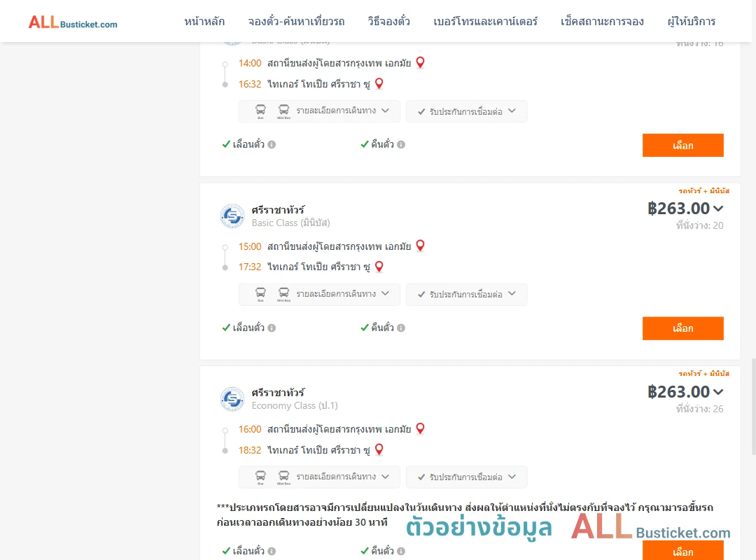
Task: Click info icon next to เลื่อนตั๋ว in 15:00 trip
Action: pos(272,328)
